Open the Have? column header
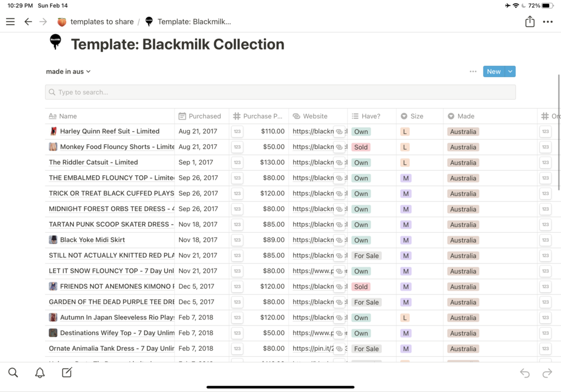 click(x=372, y=116)
